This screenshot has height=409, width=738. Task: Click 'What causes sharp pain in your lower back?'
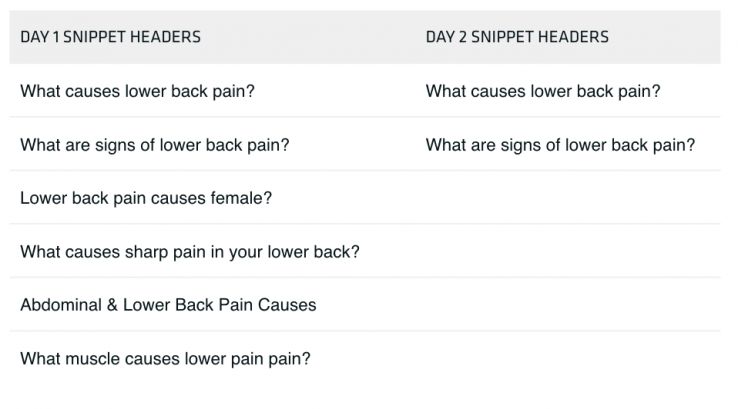point(190,251)
